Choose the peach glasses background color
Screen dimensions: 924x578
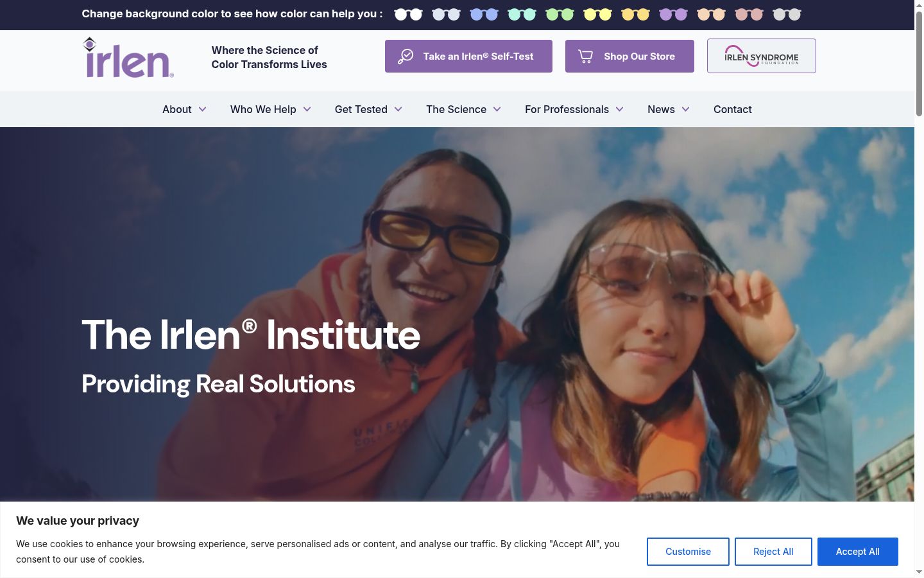(711, 14)
